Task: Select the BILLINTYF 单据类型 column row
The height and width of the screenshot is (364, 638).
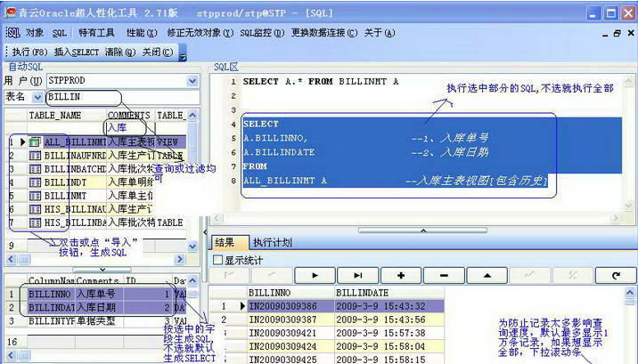Action: pyautogui.click(x=95, y=321)
